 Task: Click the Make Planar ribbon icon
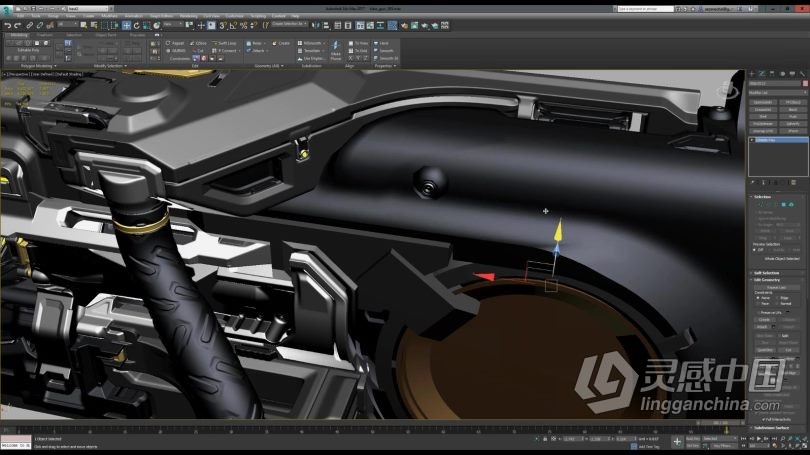click(x=336, y=50)
